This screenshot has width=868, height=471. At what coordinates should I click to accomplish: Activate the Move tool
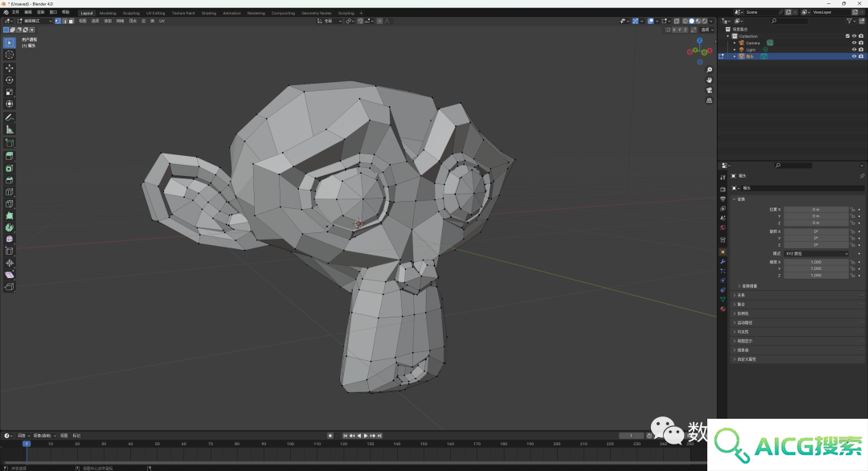[x=10, y=68]
